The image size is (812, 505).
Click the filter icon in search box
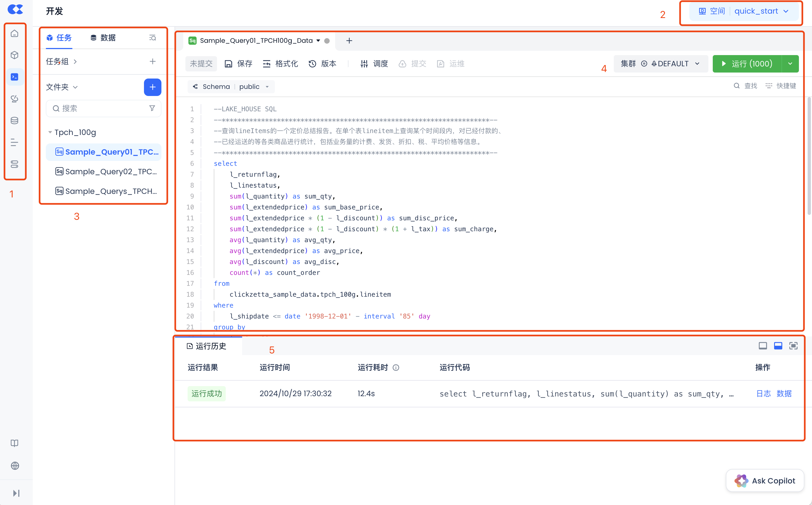point(152,108)
